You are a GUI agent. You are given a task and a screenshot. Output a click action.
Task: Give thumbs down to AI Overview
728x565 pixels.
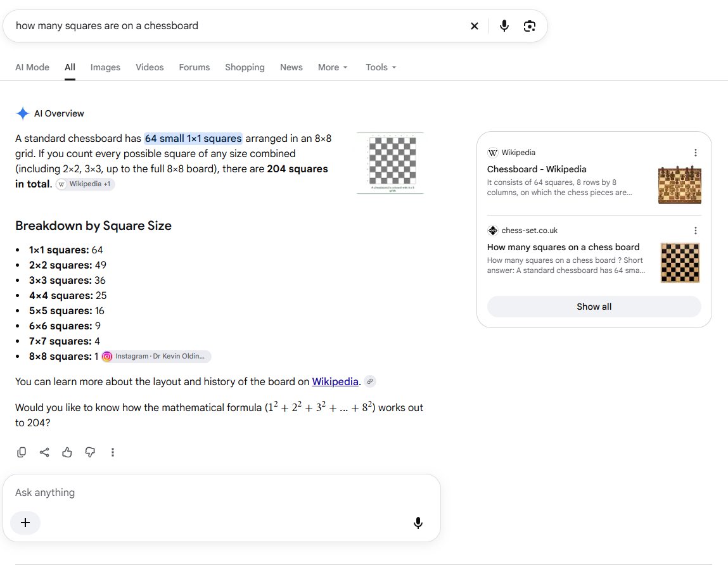pos(90,452)
